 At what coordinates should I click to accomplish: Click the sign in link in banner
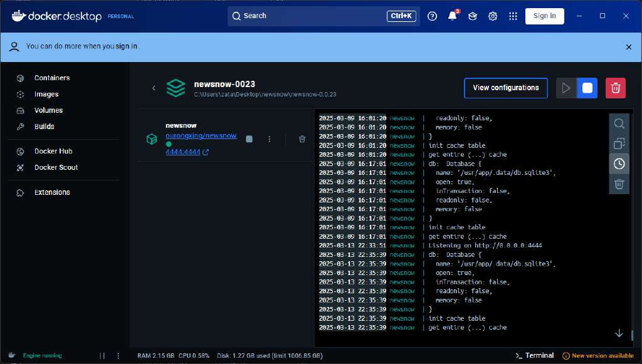click(x=126, y=46)
